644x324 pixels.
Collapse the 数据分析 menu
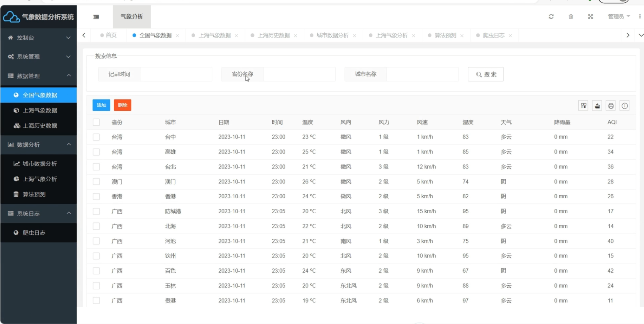click(x=38, y=145)
